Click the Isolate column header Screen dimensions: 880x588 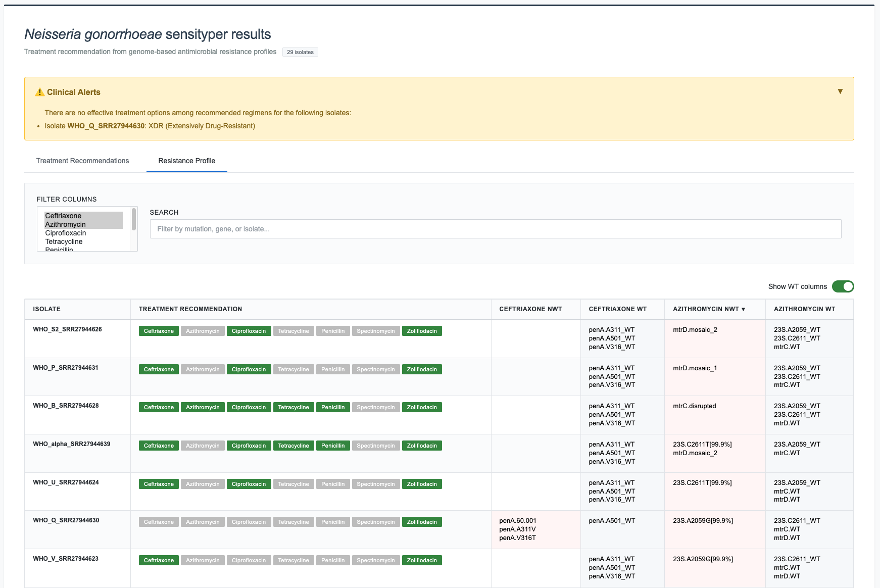[x=47, y=309]
